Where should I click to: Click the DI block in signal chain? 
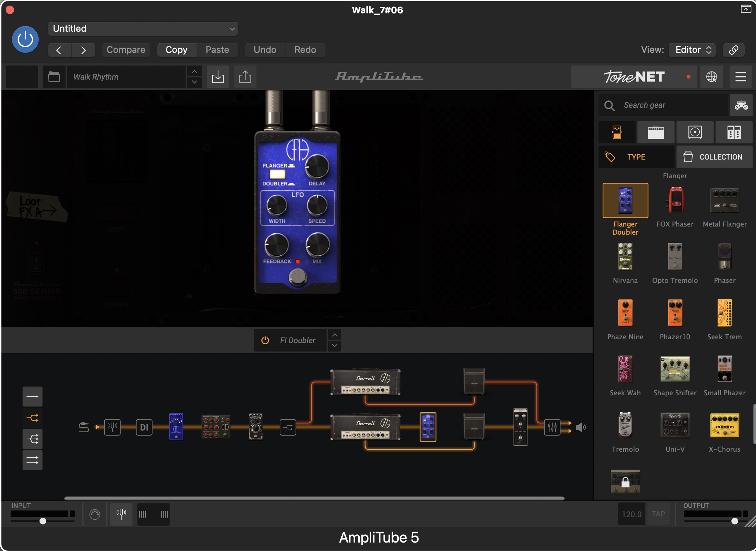click(144, 427)
